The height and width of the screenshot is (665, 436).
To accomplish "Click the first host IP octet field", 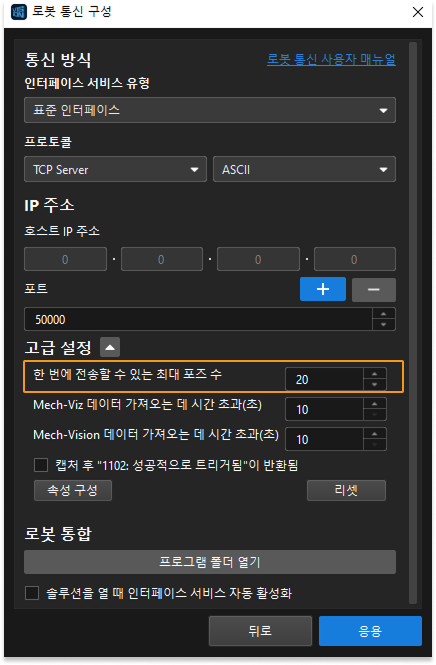I will click(65, 259).
